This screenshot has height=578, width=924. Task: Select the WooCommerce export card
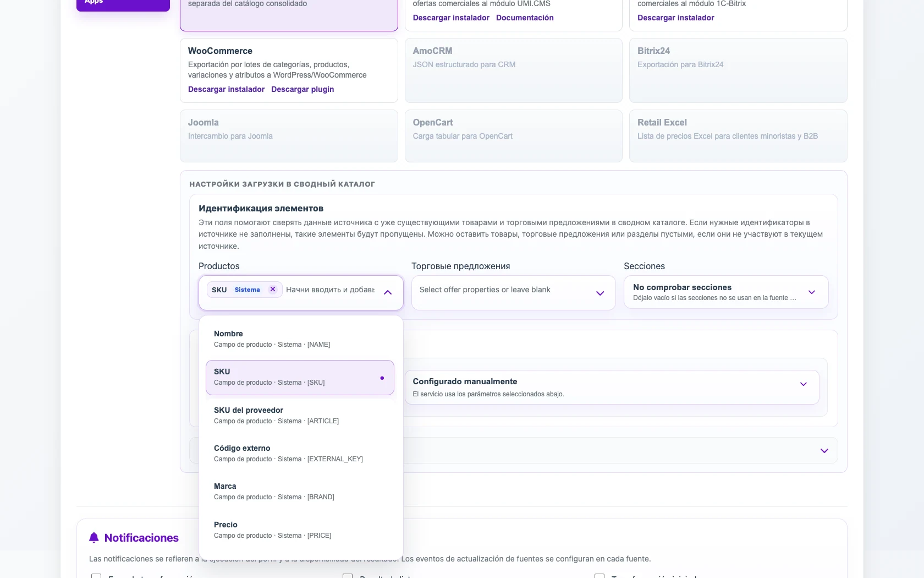289,70
